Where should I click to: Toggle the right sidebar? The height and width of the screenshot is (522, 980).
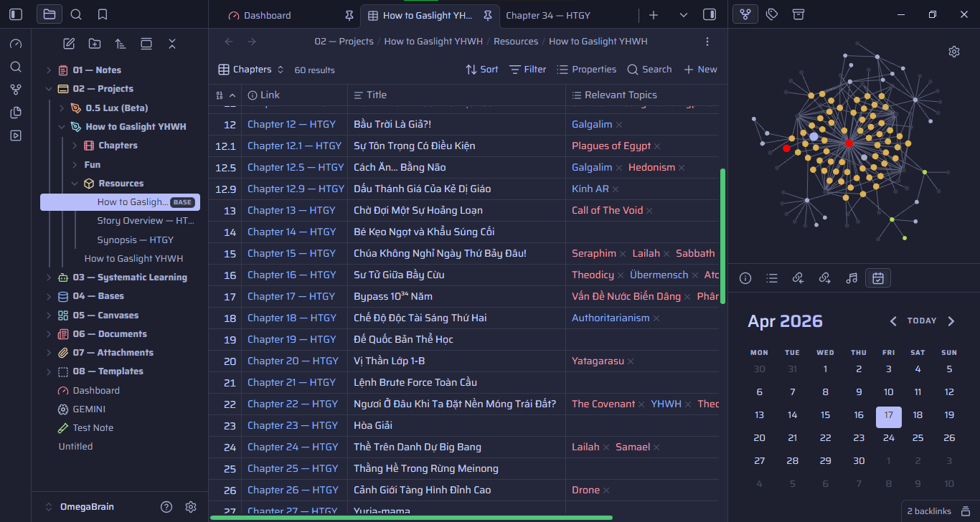[x=710, y=14]
